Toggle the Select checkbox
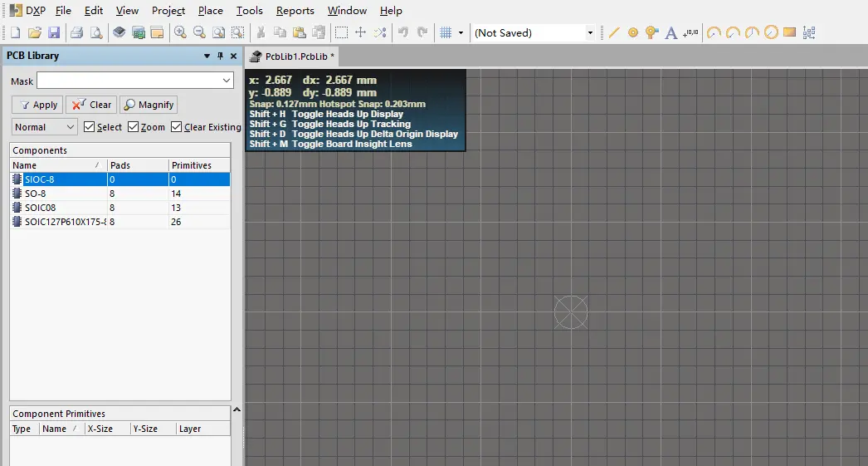868x466 pixels. (x=90, y=127)
